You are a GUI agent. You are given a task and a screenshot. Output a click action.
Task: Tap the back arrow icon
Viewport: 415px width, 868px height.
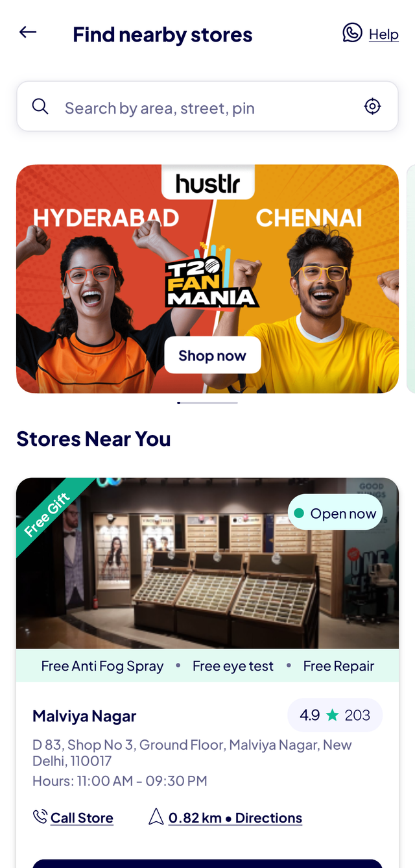coord(28,32)
